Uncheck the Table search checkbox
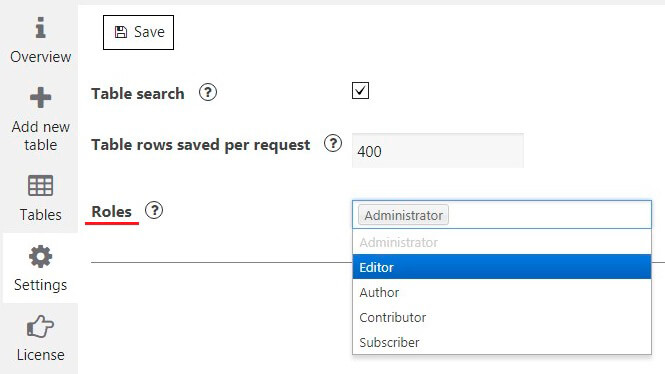Screen dimensions: 665x374 (x=360, y=91)
